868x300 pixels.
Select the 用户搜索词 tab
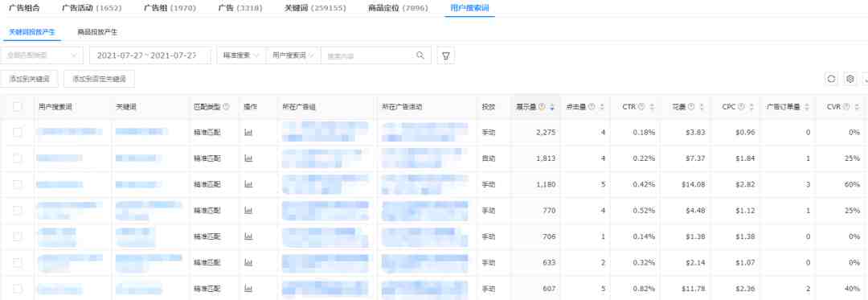(469, 8)
